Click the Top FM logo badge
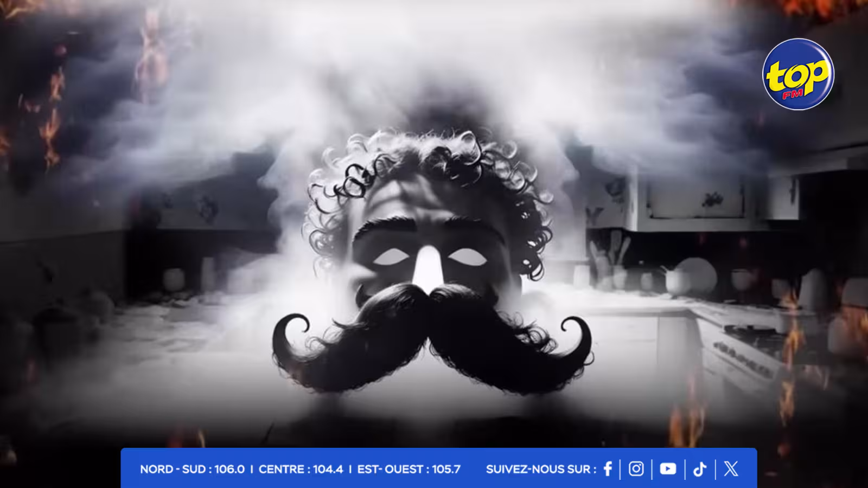The width and height of the screenshot is (868, 488). point(798,74)
